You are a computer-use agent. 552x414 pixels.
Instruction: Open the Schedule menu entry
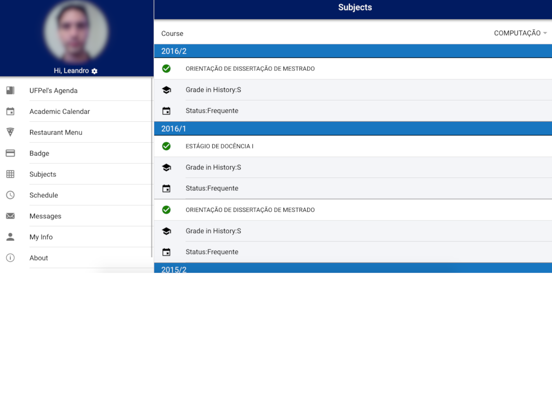click(76, 195)
